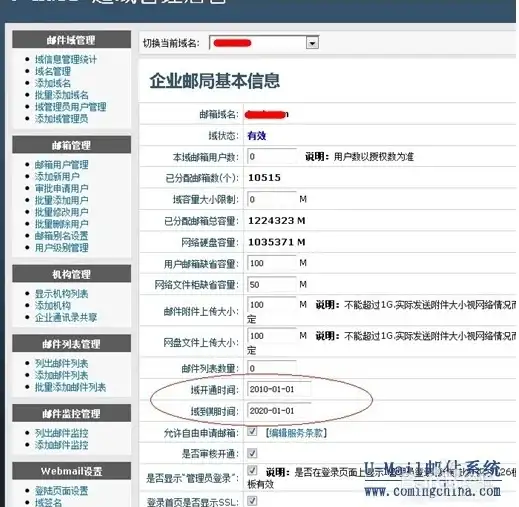Click 添加邮件列表 link

click(61, 375)
